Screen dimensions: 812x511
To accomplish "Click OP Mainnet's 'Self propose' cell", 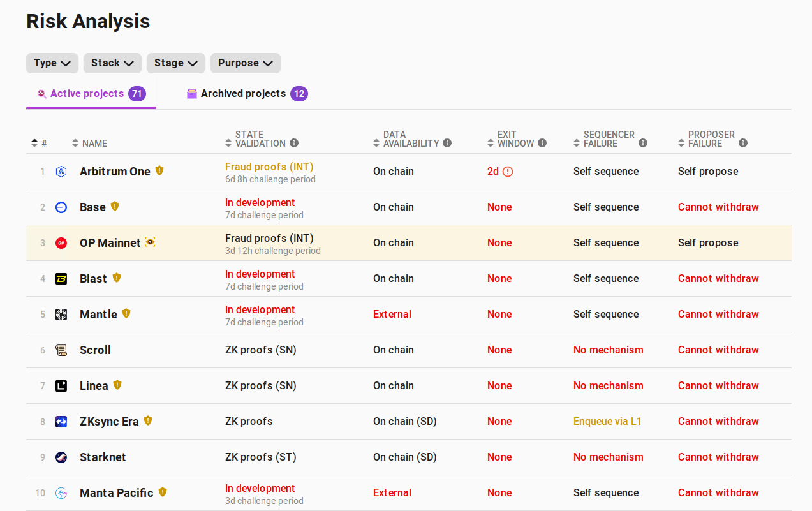I will [708, 243].
